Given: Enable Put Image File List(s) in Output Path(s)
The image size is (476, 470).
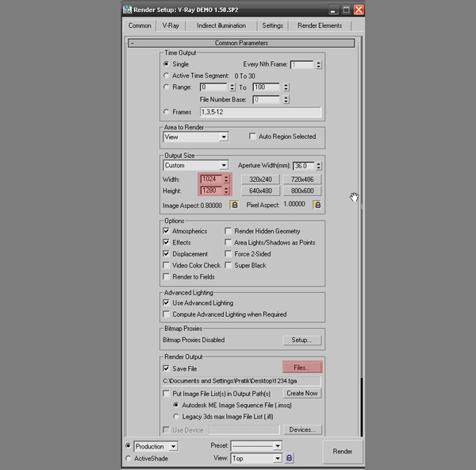Looking at the screenshot, I should tap(166, 394).
